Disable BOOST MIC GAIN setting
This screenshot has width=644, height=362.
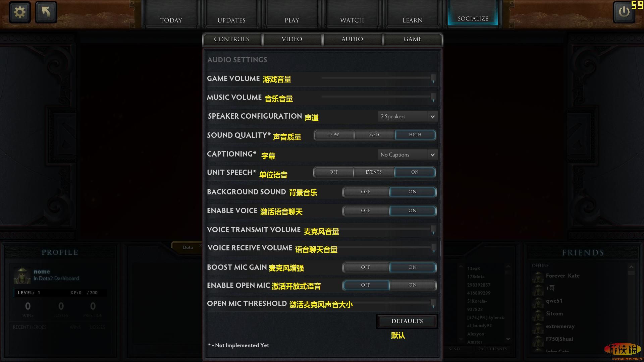click(x=365, y=267)
